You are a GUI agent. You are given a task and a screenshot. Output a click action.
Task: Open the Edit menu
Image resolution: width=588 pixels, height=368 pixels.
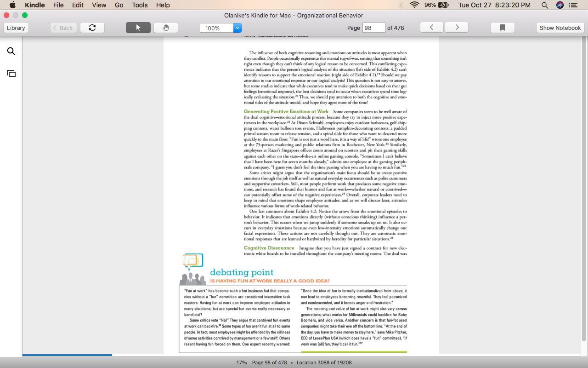tap(78, 5)
